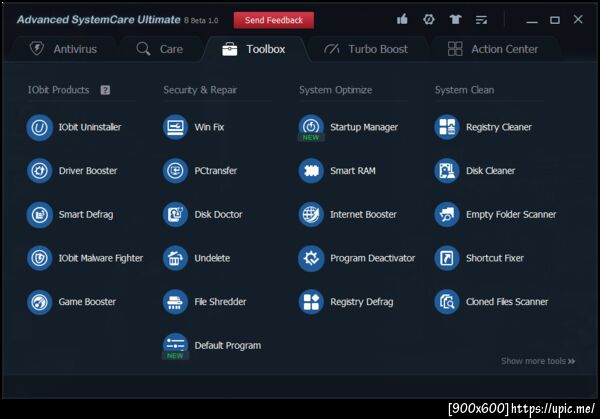
Task: Click the Default Program icon
Action: pos(175,346)
